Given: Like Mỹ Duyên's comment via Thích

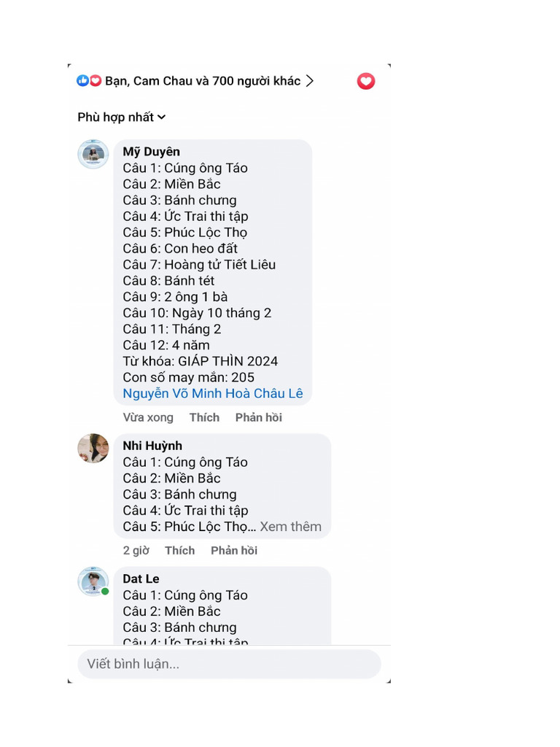Looking at the screenshot, I should 204,417.
